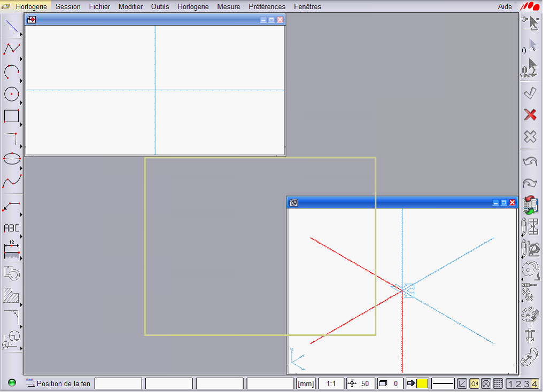Select the Rectangle drawing tool
This screenshot has width=543, height=392.
pos(11,116)
